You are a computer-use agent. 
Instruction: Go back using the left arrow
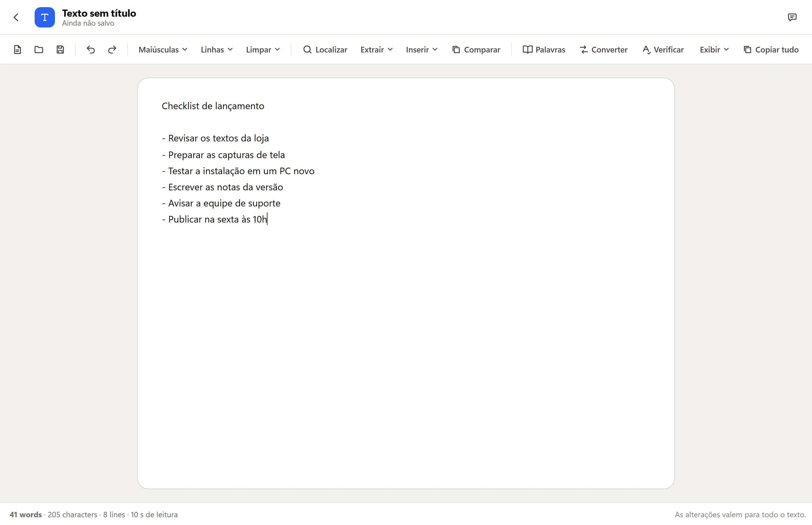pyautogui.click(x=16, y=17)
